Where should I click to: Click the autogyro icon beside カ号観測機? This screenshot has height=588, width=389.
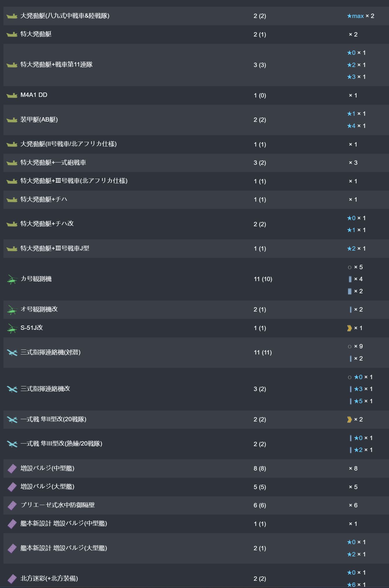coord(12,279)
